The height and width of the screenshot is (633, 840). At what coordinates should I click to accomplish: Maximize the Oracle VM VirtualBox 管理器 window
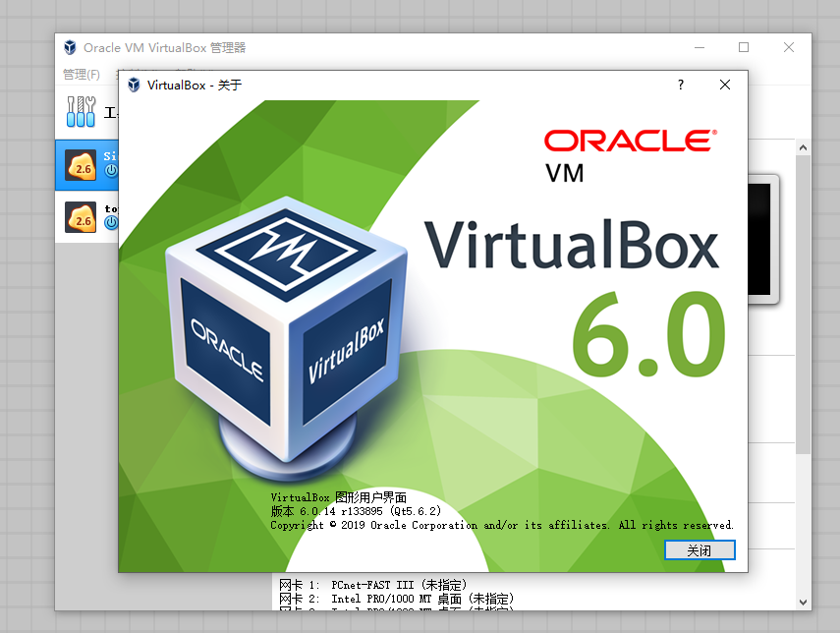(x=744, y=47)
